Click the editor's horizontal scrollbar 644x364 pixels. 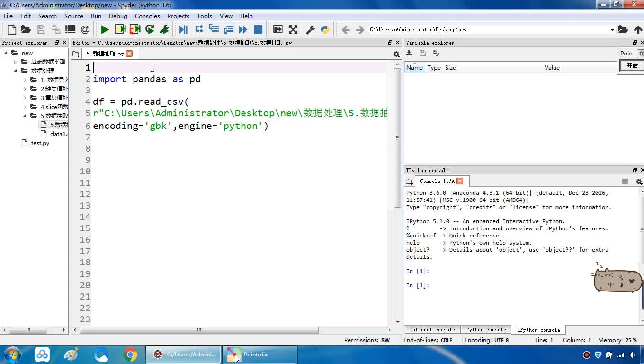point(199,330)
